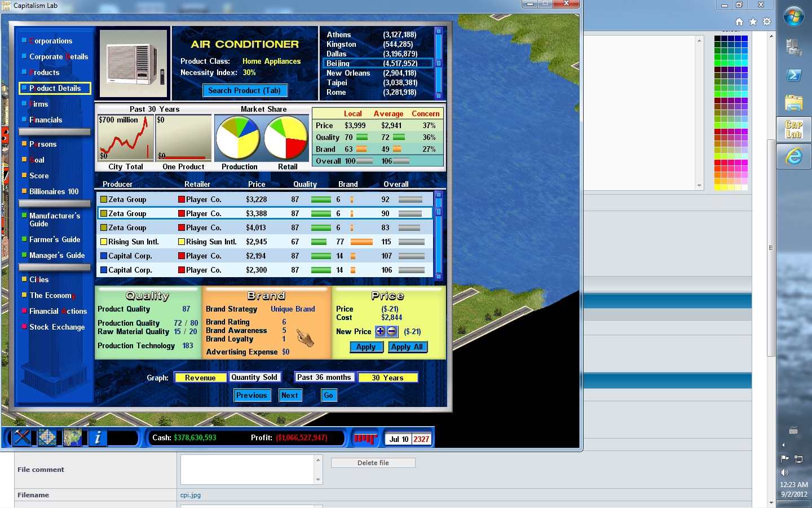Viewport: 812px width, 508px height.
Task: Launch PowerShell from the taskbar
Action: [x=794, y=75]
